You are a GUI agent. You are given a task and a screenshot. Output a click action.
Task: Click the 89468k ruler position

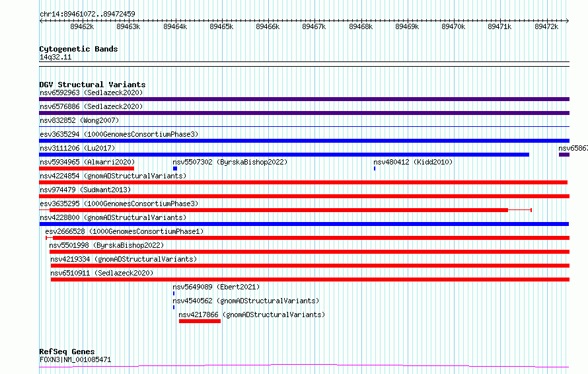361,26
